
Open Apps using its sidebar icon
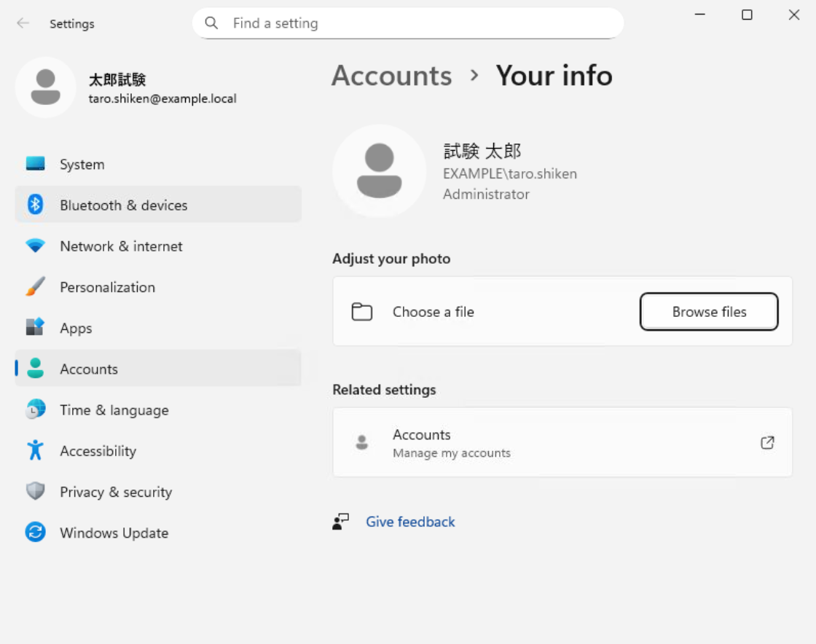click(35, 328)
